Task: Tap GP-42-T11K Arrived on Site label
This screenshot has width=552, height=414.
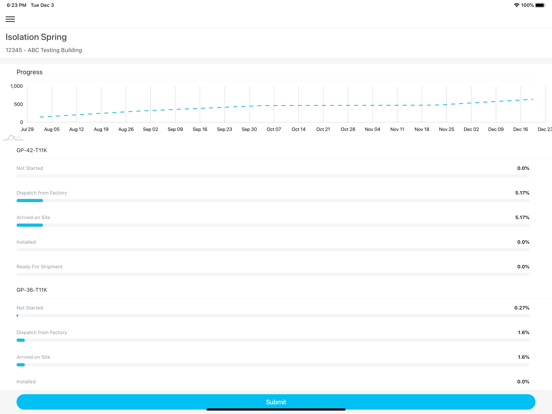Action: 33,218
